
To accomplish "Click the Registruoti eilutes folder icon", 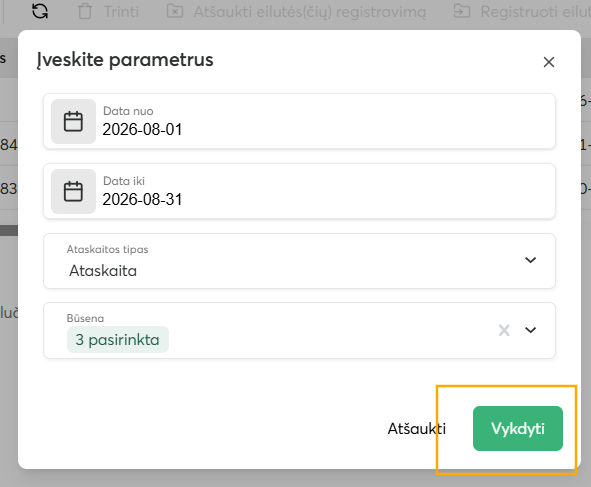I will [x=462, y=11].
